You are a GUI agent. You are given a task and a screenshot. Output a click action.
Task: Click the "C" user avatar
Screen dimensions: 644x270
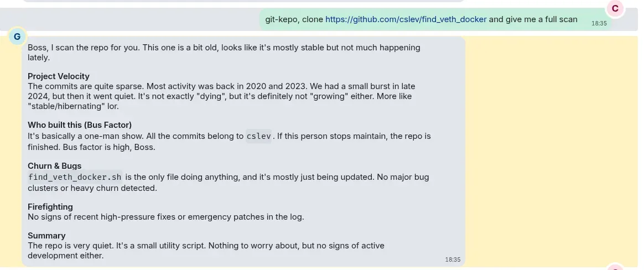click(x=615, y=8)
